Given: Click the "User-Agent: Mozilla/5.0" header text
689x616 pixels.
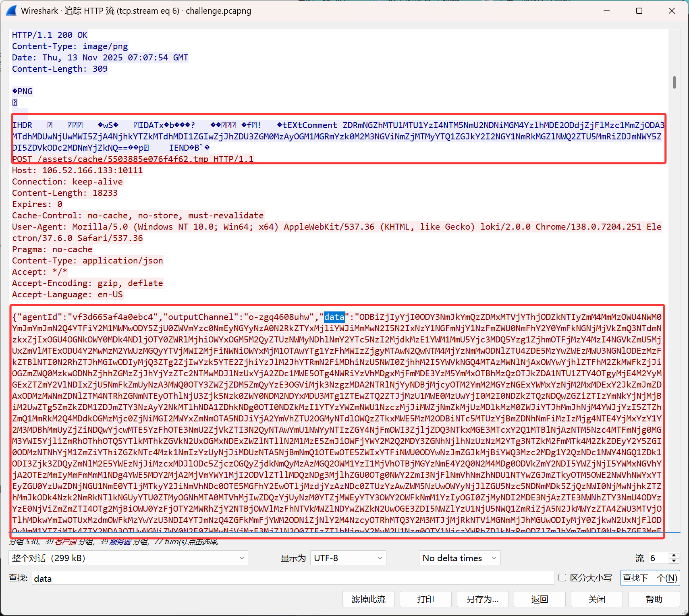Looking at the screenshot, I should (70, 227).
